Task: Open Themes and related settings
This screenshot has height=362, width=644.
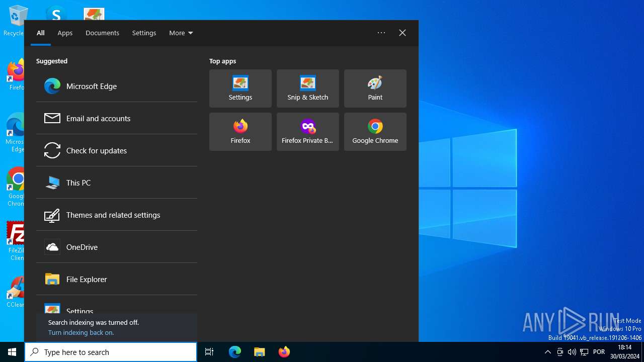Action: (117, 215)
